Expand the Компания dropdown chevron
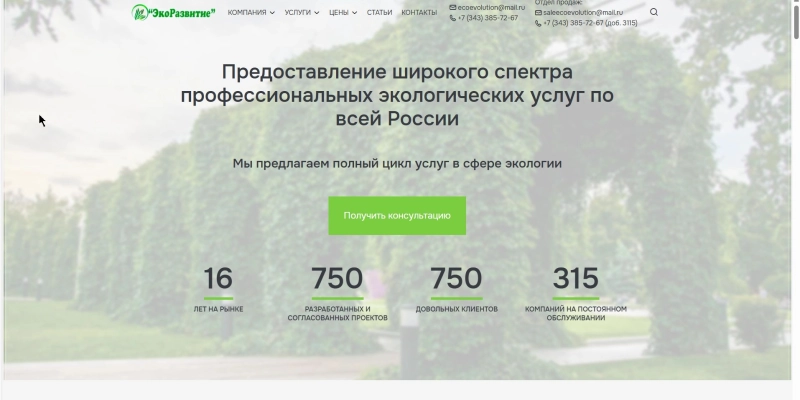800x400 pixels. point(272,13)
